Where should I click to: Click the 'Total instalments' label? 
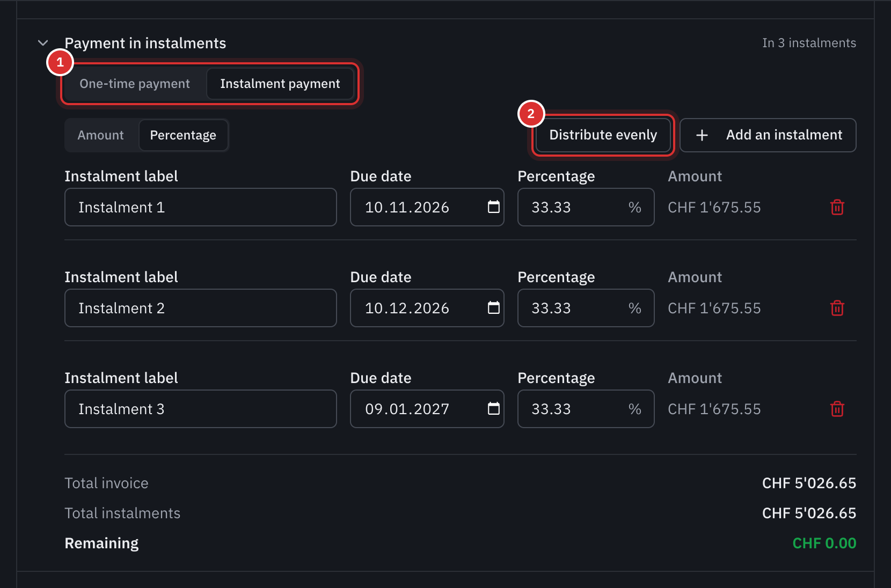[122, 513]
